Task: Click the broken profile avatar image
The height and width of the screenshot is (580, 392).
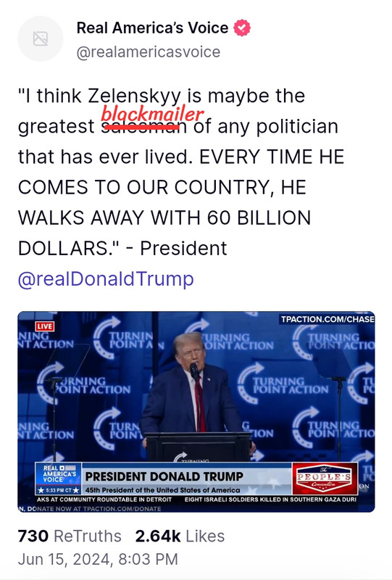Action: coord(41,38)
